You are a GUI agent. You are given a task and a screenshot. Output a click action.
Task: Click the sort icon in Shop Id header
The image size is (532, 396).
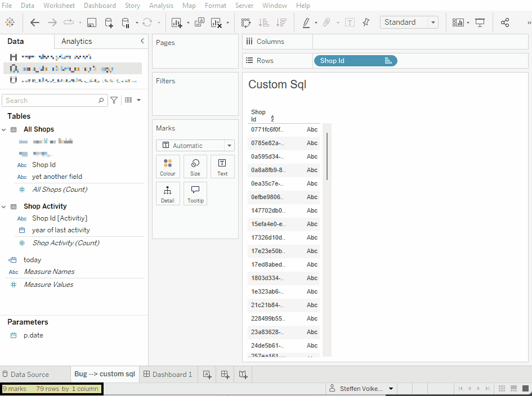(272, 118)
